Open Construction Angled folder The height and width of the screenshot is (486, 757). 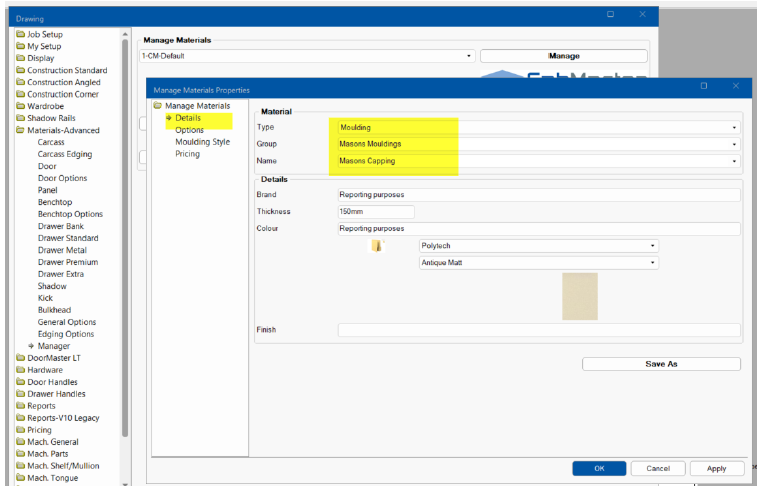[58, 82]
